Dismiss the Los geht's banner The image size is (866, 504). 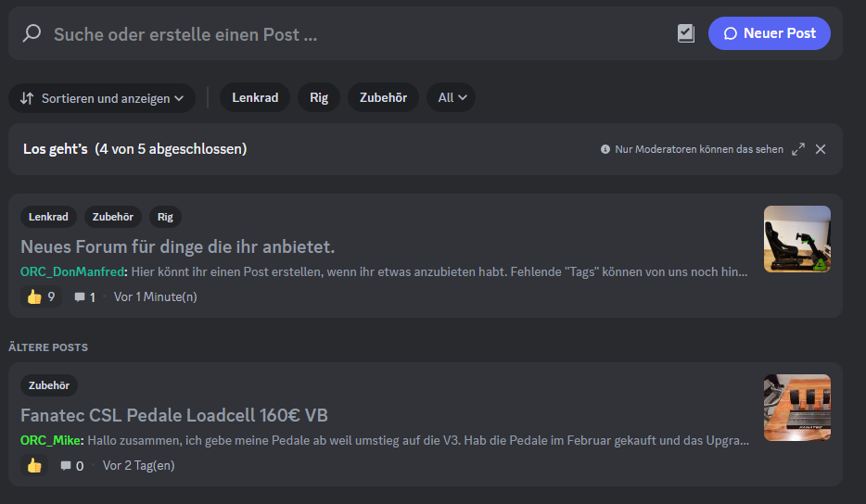pyautogui.click(x=821, y=149)
